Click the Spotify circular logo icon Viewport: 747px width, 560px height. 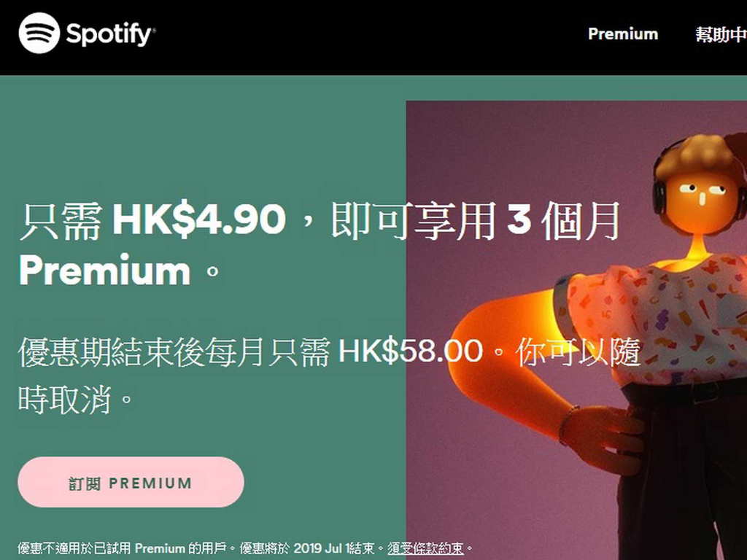tap(39, 33)
